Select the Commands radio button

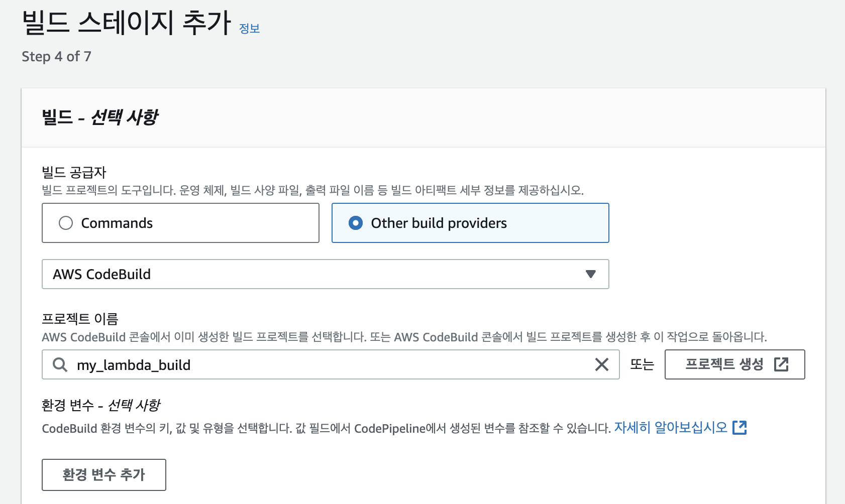click(x=66, y=223)
